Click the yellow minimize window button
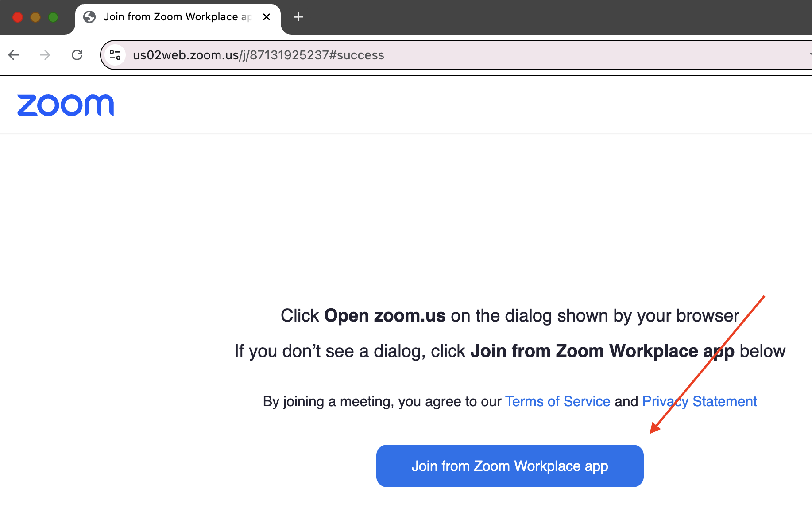The width and height of the screenshot is (812, 528). tap(35, 17)
